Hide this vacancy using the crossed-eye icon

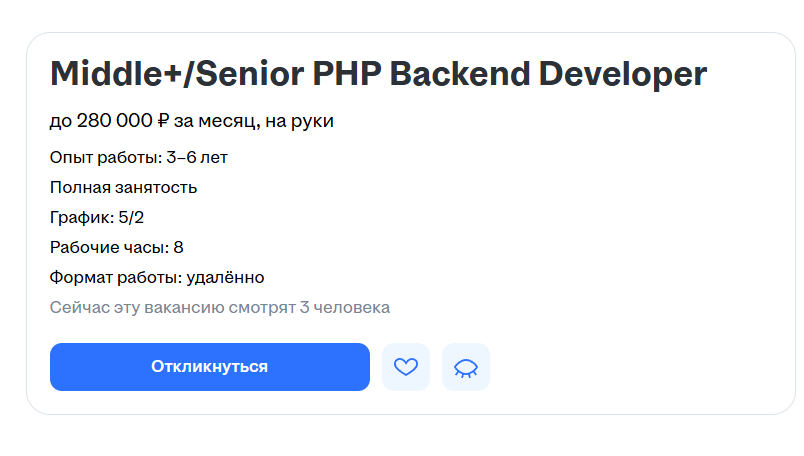click(465, 367)
